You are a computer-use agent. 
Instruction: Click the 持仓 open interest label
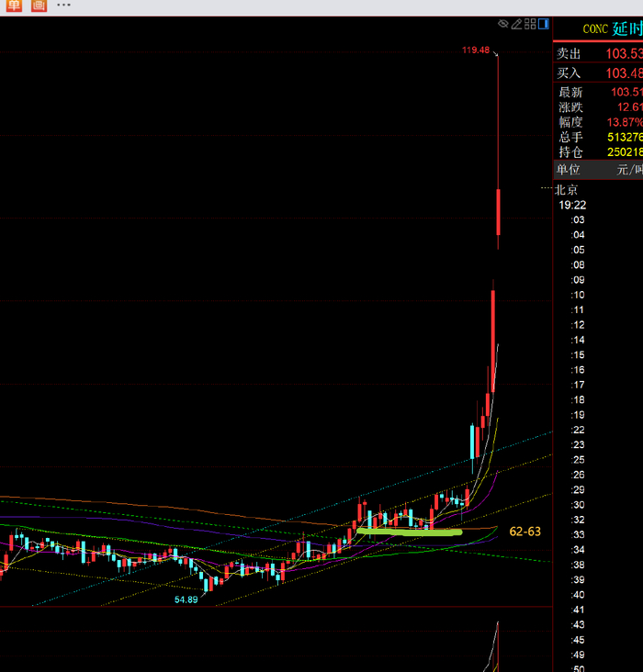pyautogui.click(x=570, y=152)
